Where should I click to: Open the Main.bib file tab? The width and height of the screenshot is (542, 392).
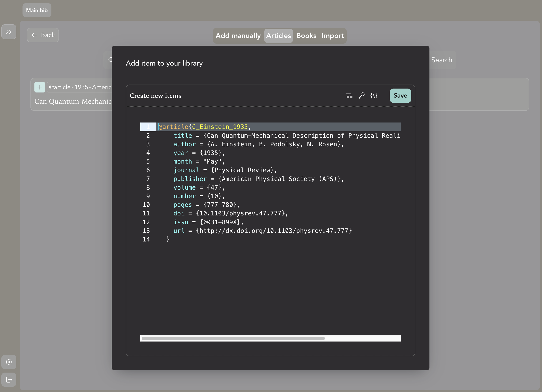[37, 10]
